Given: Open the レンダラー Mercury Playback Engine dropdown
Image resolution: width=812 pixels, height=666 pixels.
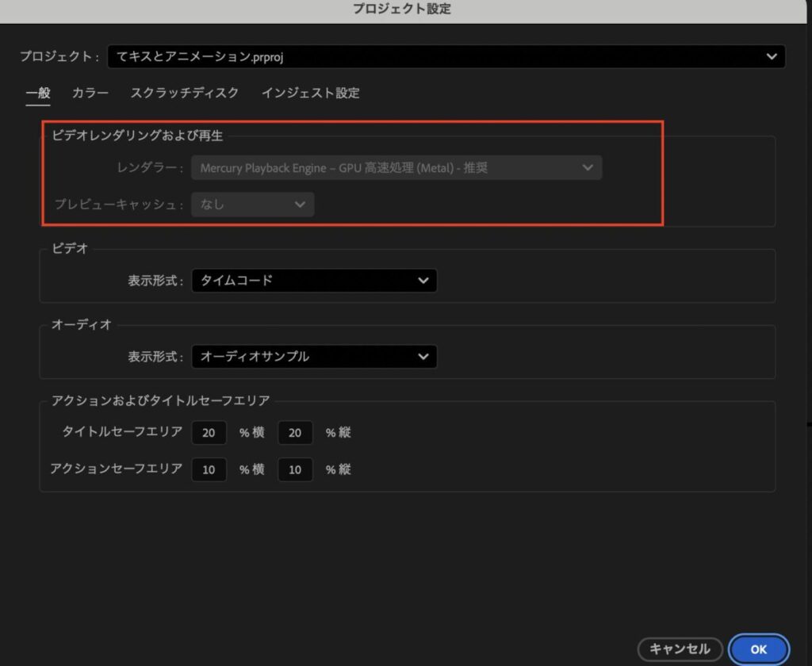Looking at the screenshot, I should click(396, 168).
